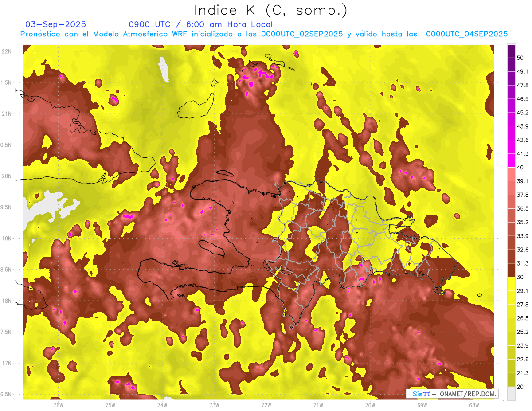Click the date label "03-Sep-2025"
This screenshot has height=411, width=532.
pos(55,24)
